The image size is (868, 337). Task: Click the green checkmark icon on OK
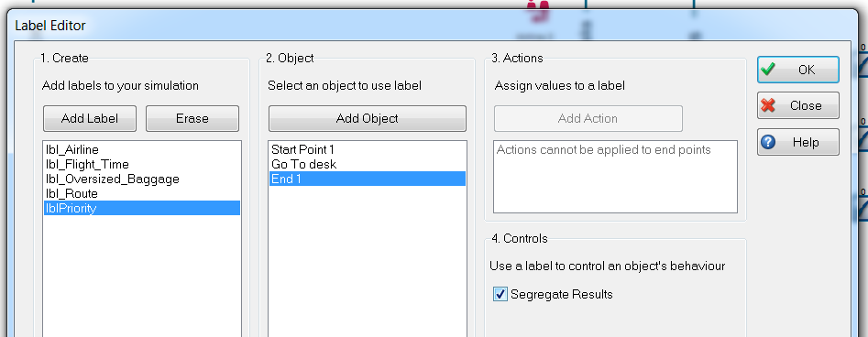pos(767,70)
